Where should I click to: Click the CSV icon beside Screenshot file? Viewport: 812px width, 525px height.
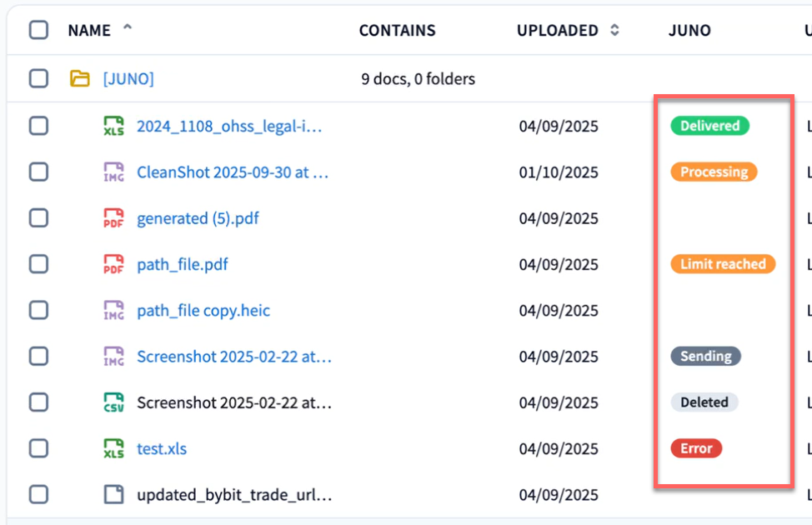[113, 402]
